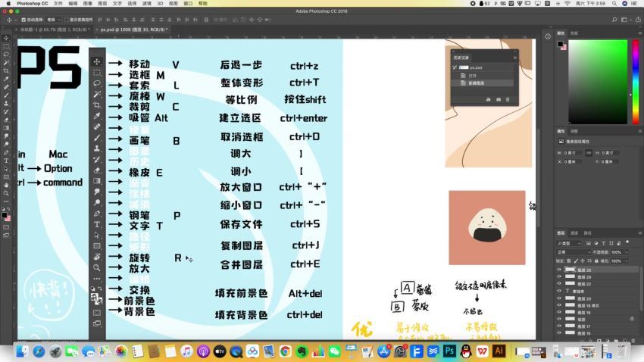
Task: Open the Auto-Select target dropdown
Action: [53, 20]
